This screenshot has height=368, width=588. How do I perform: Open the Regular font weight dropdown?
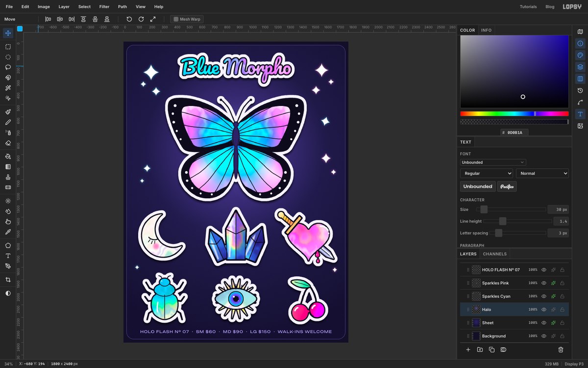(487, 173)
